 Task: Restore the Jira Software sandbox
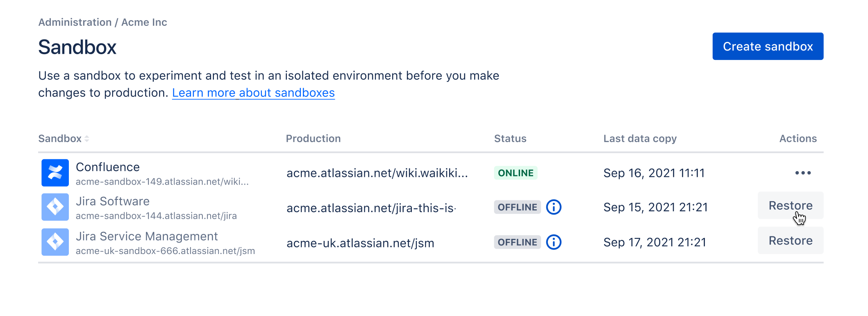[790, 205]
